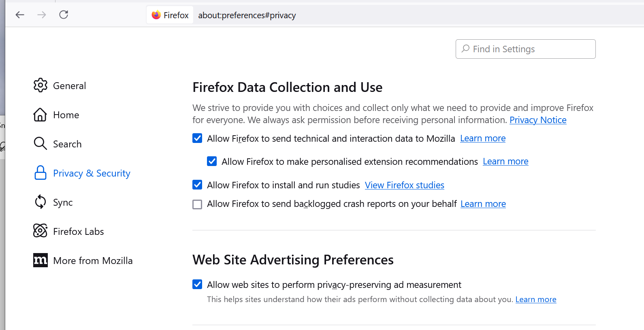Open Home settings via house icon
This screenshot has height=330, width=644.
(x=40, y=115)
